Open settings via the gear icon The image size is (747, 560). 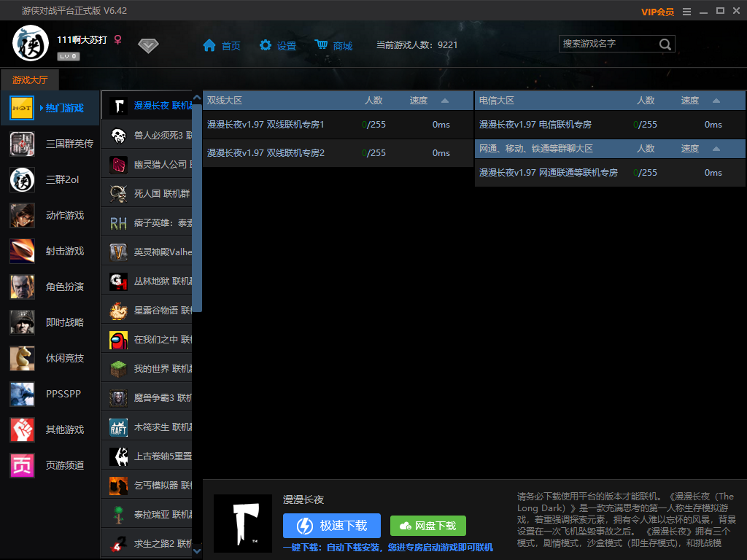[265, 45]
